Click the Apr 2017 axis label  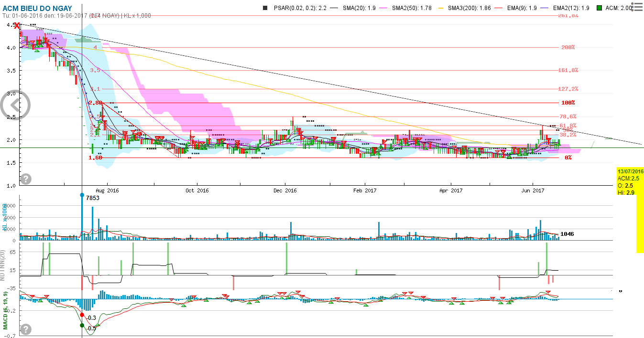click(450, 190)
